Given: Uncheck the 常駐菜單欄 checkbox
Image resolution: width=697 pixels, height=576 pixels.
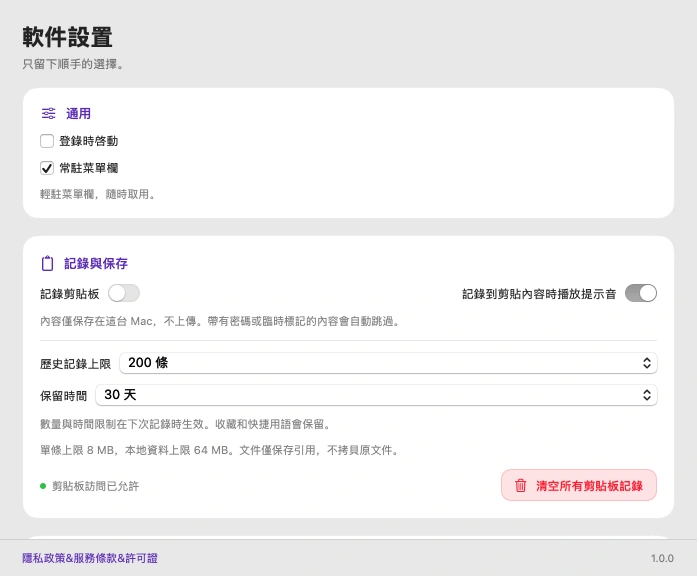Looking at the screenshot, I should pos(47,168).
